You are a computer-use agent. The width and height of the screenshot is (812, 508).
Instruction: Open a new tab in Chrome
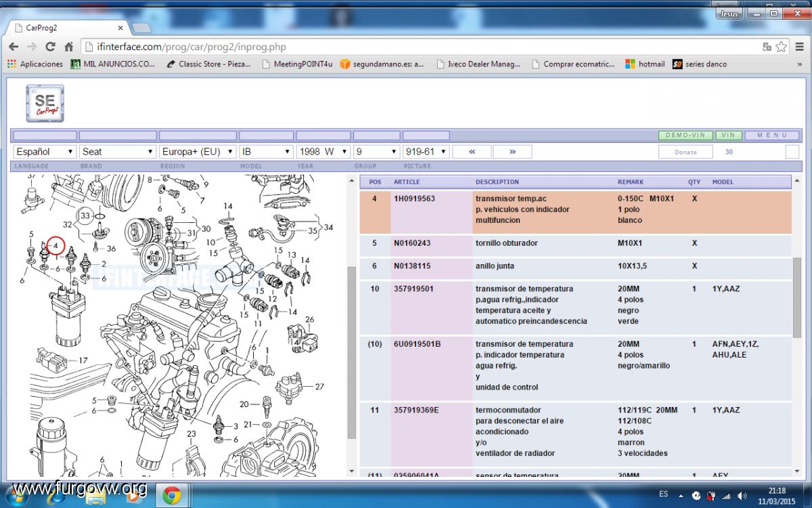click(x=141, y=28)
